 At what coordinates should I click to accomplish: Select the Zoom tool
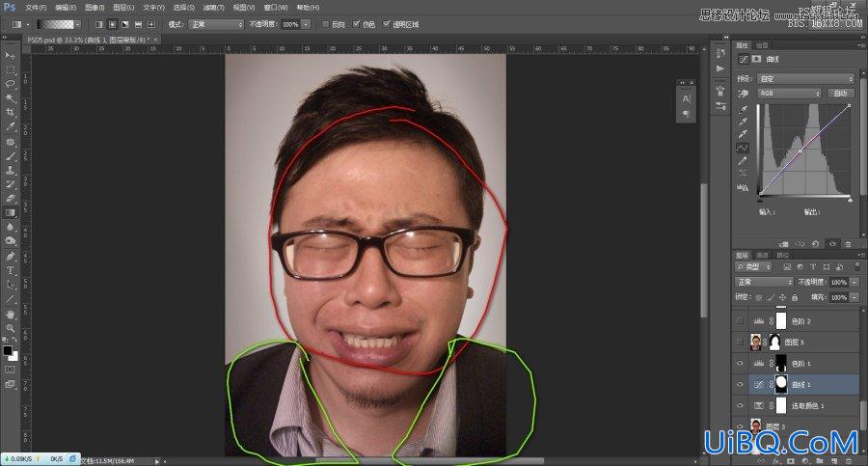coord(10,328)
